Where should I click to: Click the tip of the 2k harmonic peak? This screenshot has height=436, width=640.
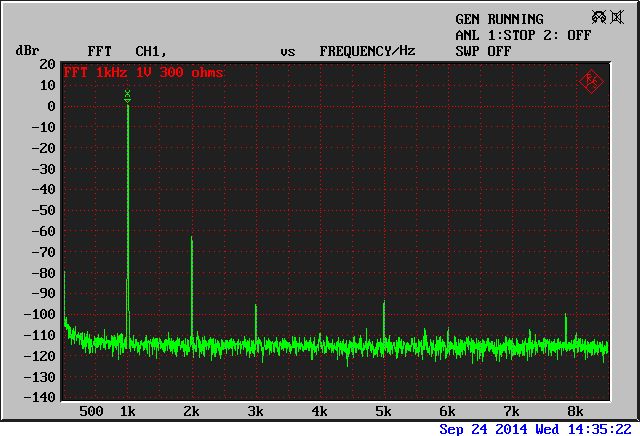[191, 237]
